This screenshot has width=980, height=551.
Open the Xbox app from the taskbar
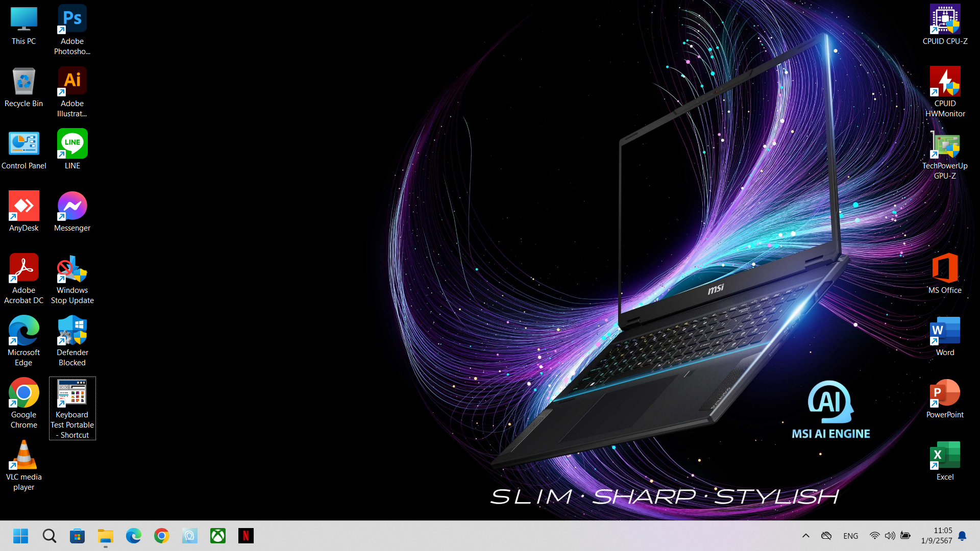(217, 536)
